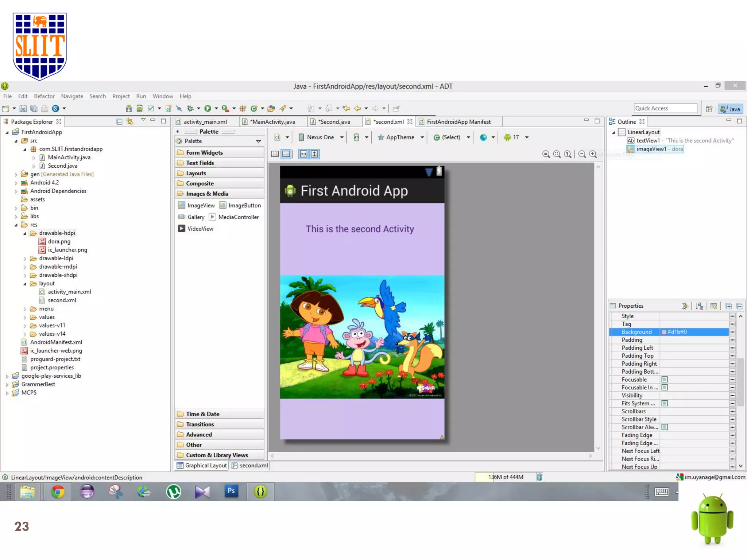Viewport: 747px width, 560px height.
Task: Open the Nexus One device dropdown
Action: point(321,137)
